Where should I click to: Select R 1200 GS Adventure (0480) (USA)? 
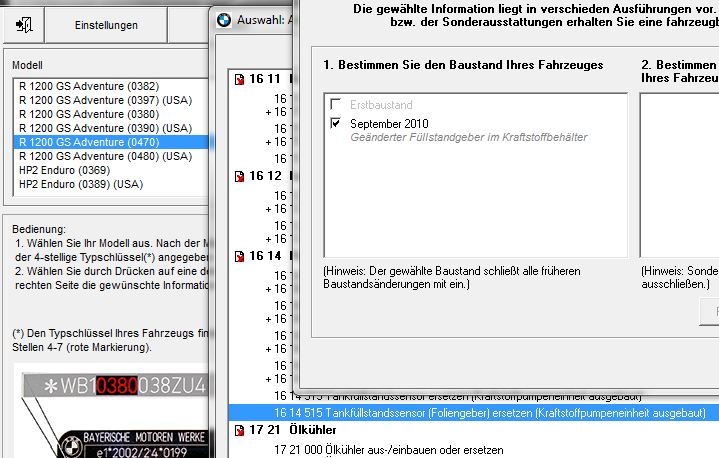point(104,157)
